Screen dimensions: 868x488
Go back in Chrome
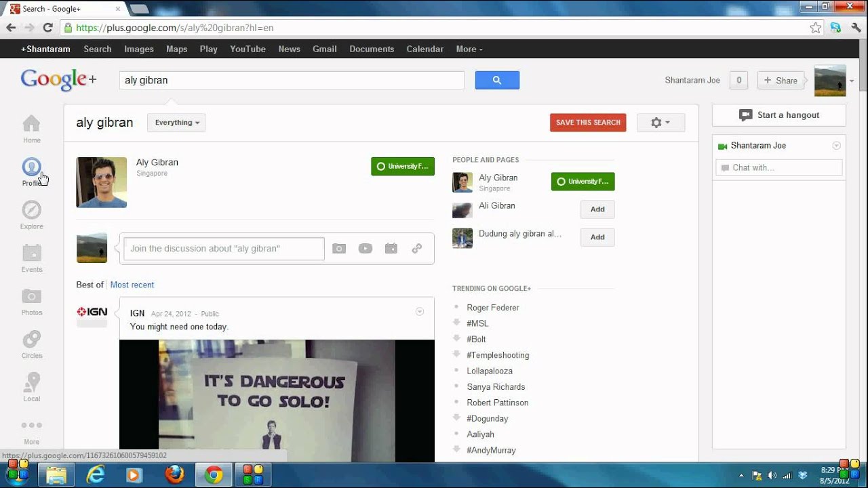(11, 28)
